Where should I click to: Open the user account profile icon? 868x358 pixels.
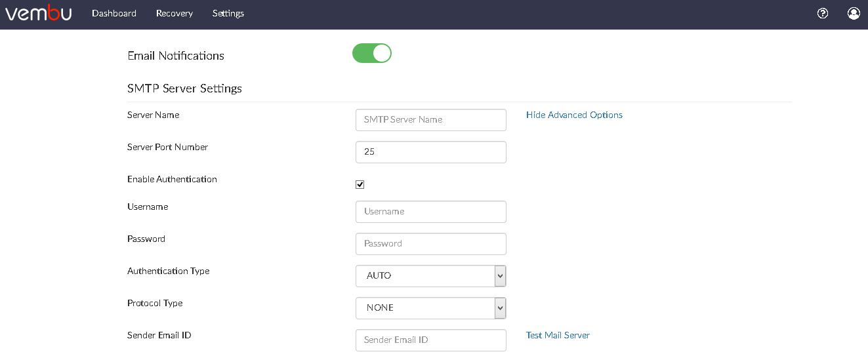tap(854, 13)
